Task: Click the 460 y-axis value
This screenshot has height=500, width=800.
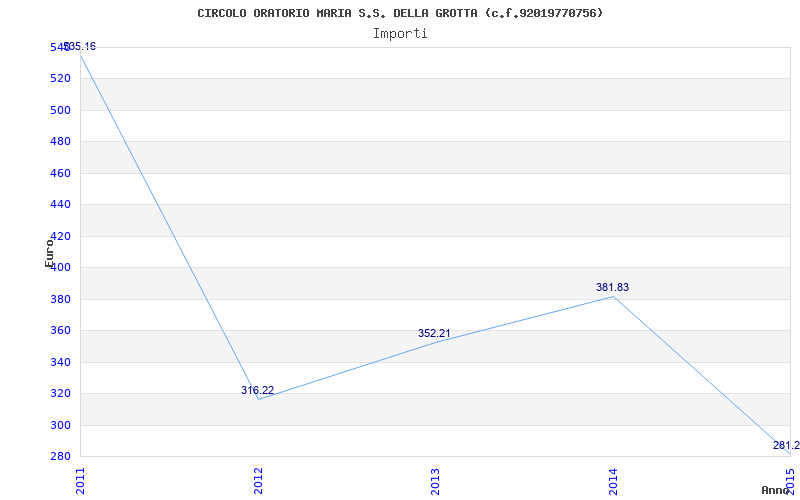Action: (59, 173)
